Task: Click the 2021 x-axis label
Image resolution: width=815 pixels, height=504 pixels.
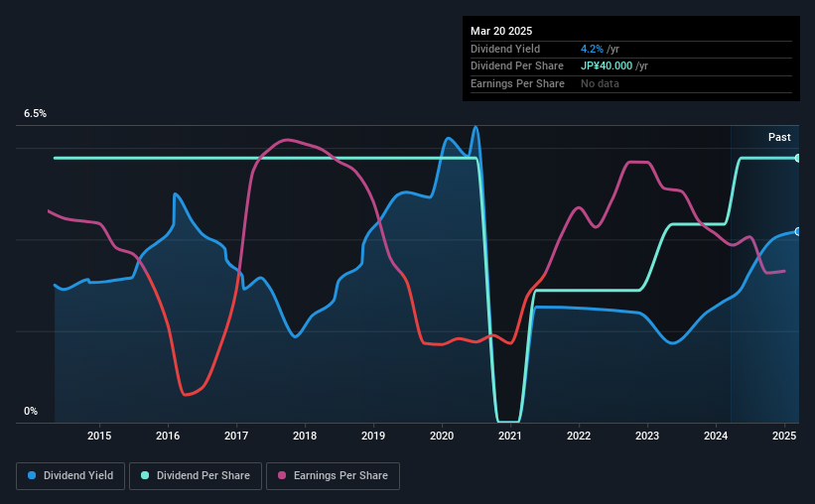Action: point(510,436)
